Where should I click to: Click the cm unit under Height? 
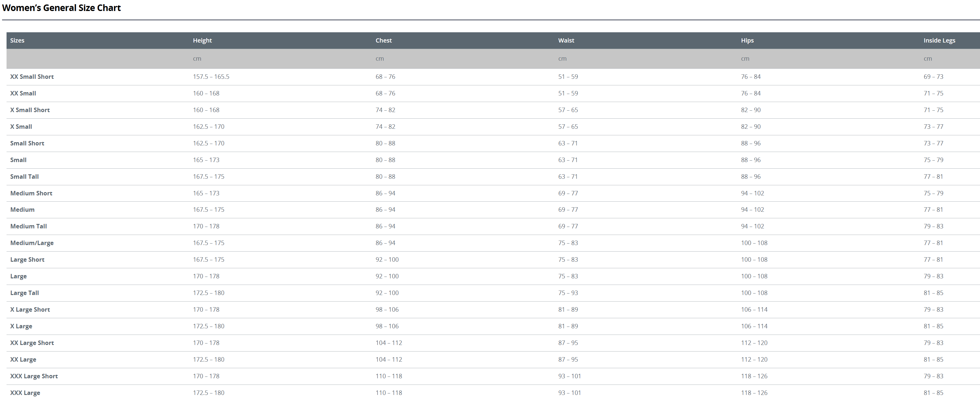click(x=197, y=59)
